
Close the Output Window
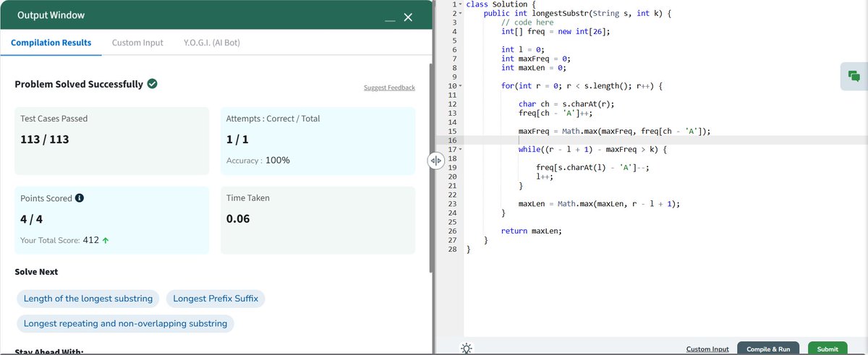(x=407, y=17)
